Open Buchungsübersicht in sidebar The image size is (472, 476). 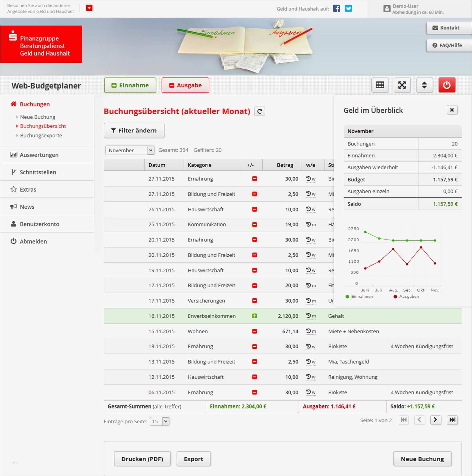[x=43, y=126]
